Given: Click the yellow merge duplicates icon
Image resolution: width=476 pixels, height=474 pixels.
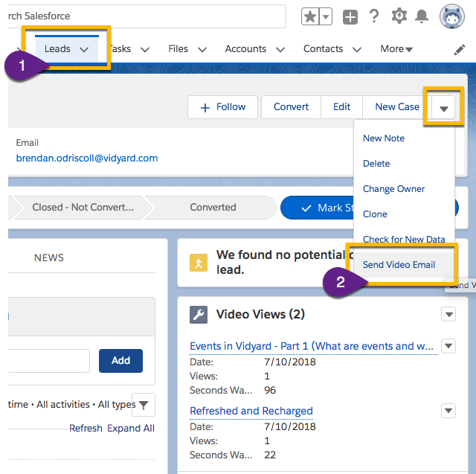Looking at the screenshot, I should [x=199, y=263].
